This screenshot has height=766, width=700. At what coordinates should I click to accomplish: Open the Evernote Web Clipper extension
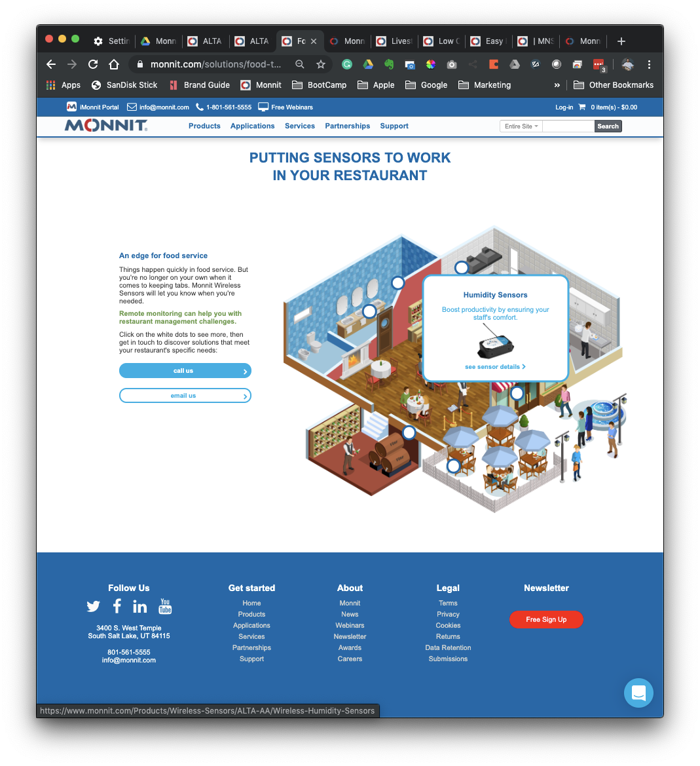[x=388, y=64]
